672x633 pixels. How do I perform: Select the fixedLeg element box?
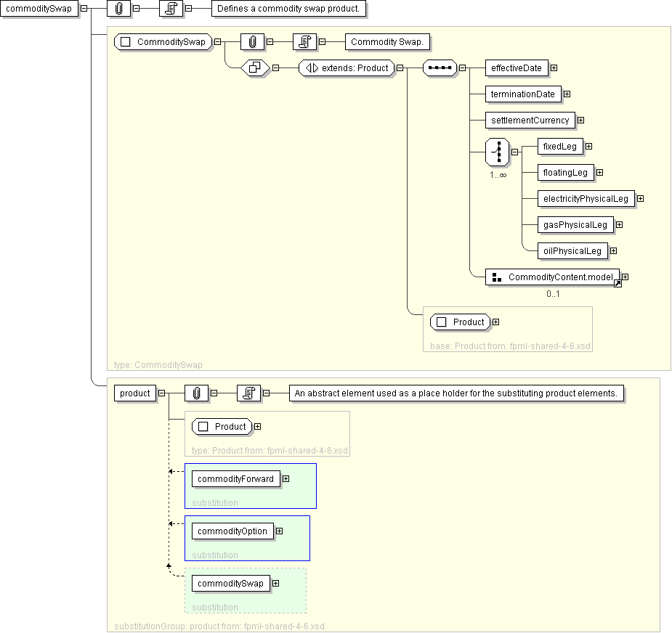coord(560,147)
